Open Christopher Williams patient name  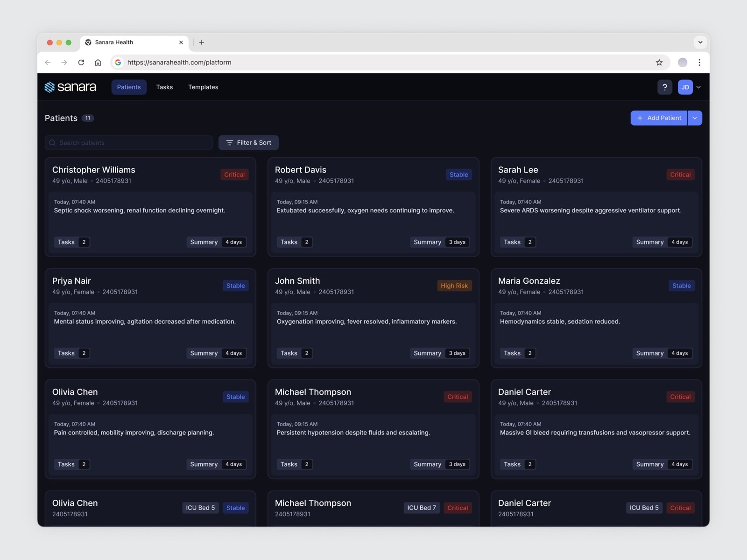click(94, 170)
